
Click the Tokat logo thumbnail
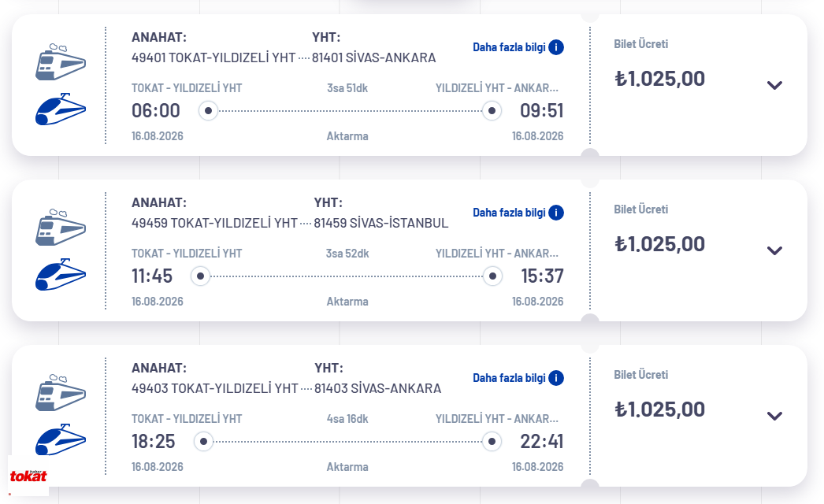click(x=28, y=476)
